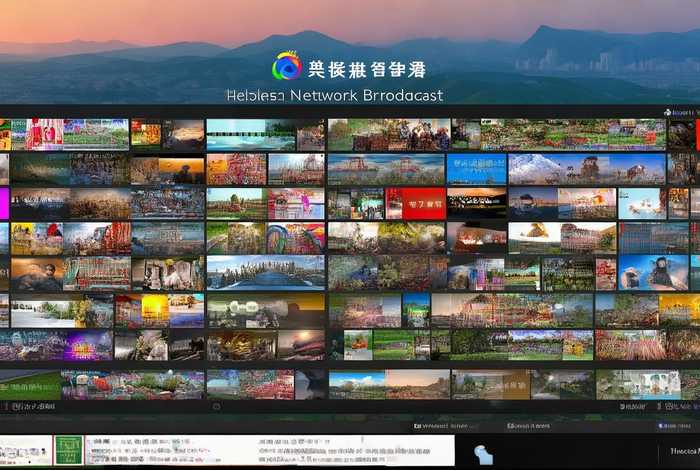Open the Board label at top right
This screenshot has height=470, width=700.
pyautogui.click(x=684, y=113)
